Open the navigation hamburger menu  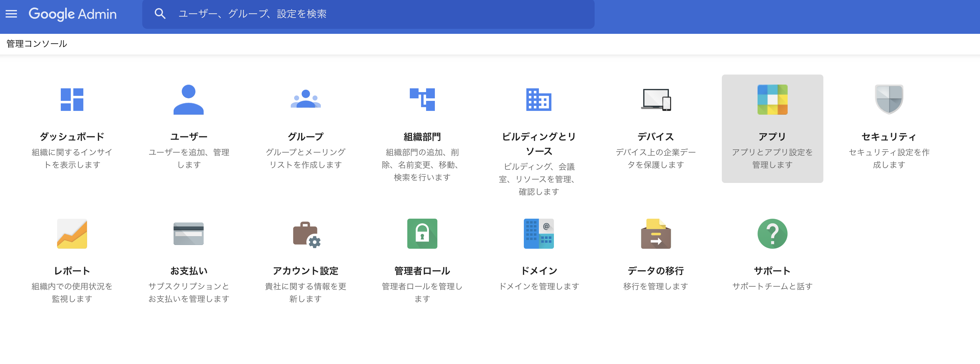11,14
